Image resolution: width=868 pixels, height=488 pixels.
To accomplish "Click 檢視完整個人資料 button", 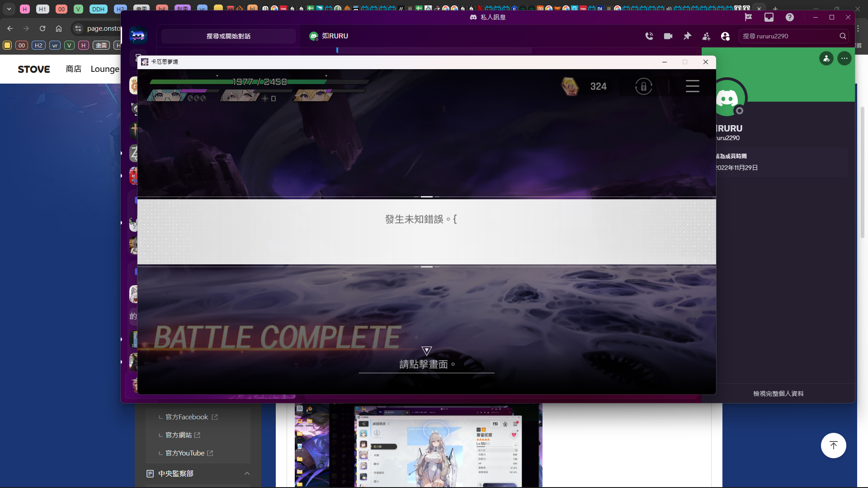I will [x=778, y=394].
